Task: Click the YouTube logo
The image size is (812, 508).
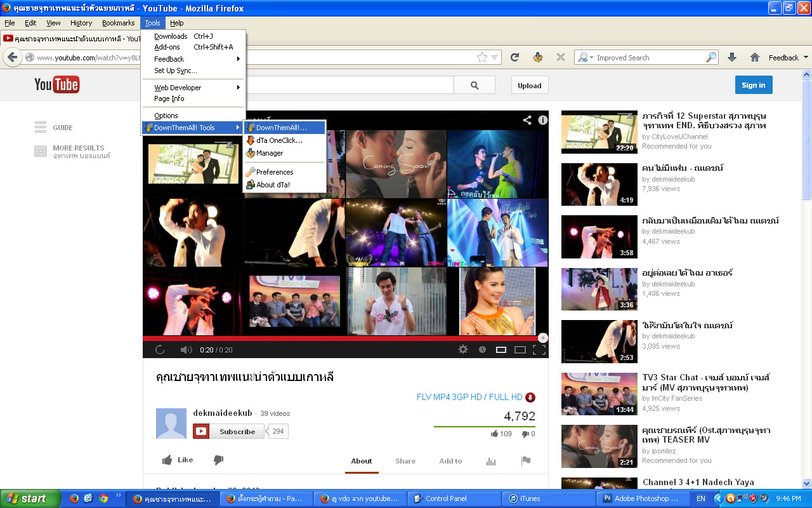Action: coord(56,84)
